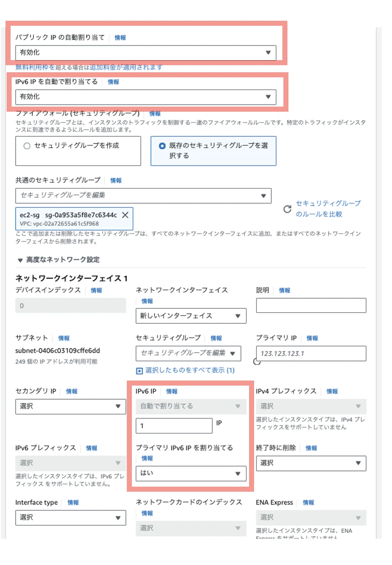
Task: Click 情報 link beside ENA Express
Action: 309,503
